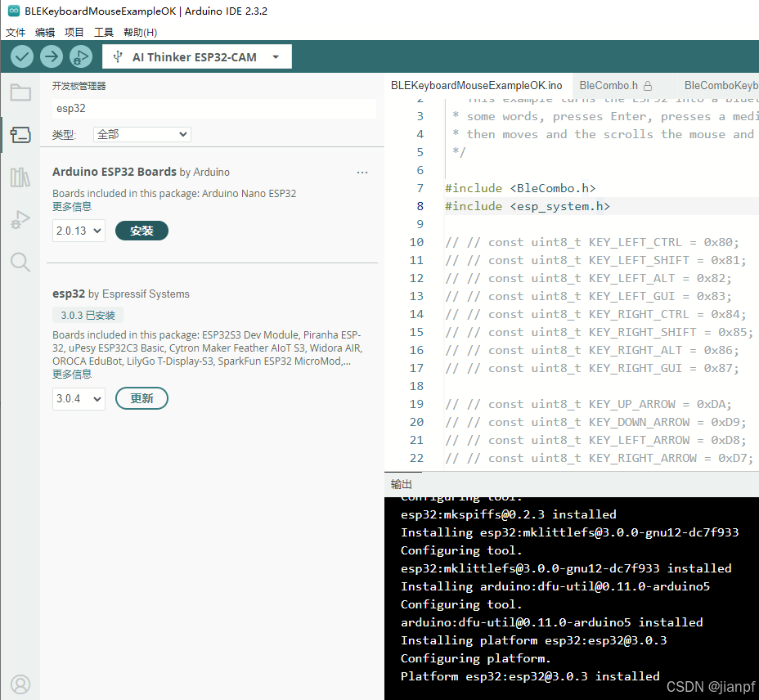Open the Search magnifier in the sidebar
759x700 pixels.
(20, 262)
